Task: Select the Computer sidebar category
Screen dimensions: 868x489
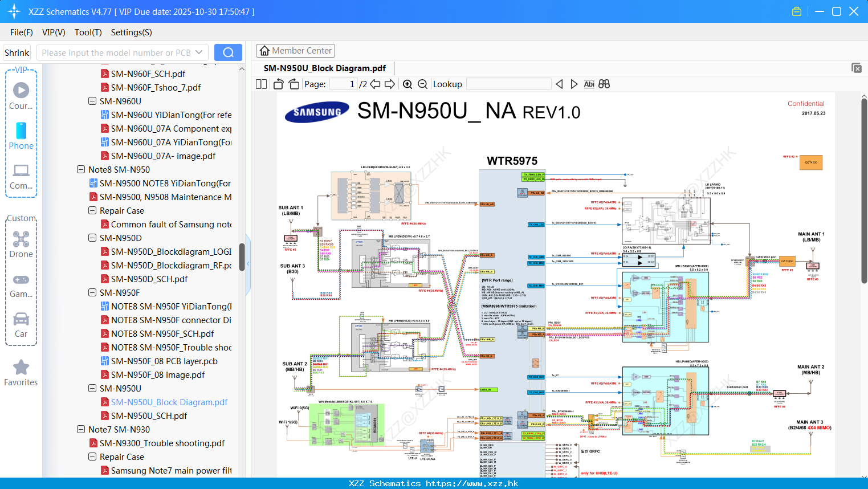Action: point(21,176)
